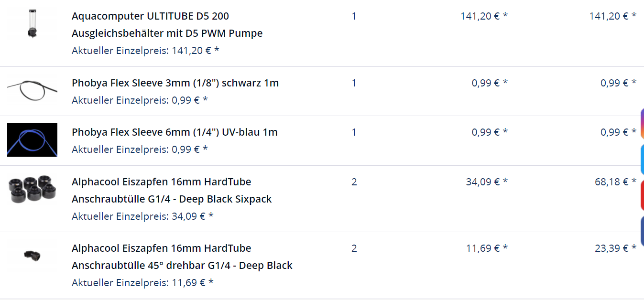Click the purple social share tab at the right edge

point(642,124)
